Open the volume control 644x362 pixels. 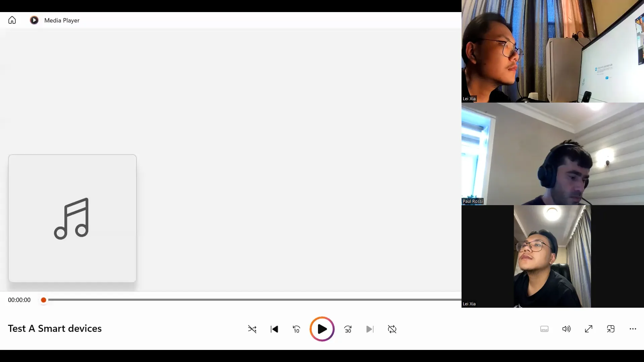567,329
